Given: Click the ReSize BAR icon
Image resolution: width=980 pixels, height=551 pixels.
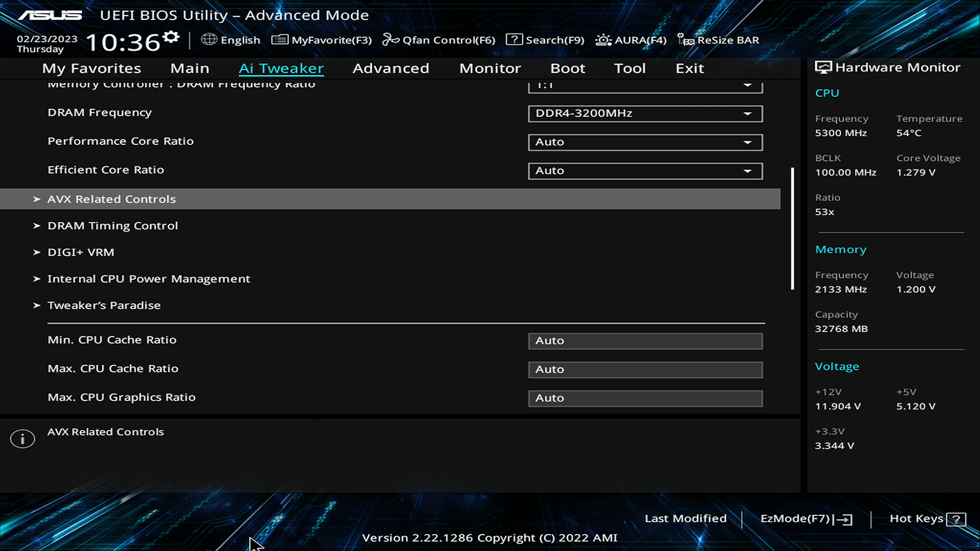Looking at the screenshot, I should 685,39.
